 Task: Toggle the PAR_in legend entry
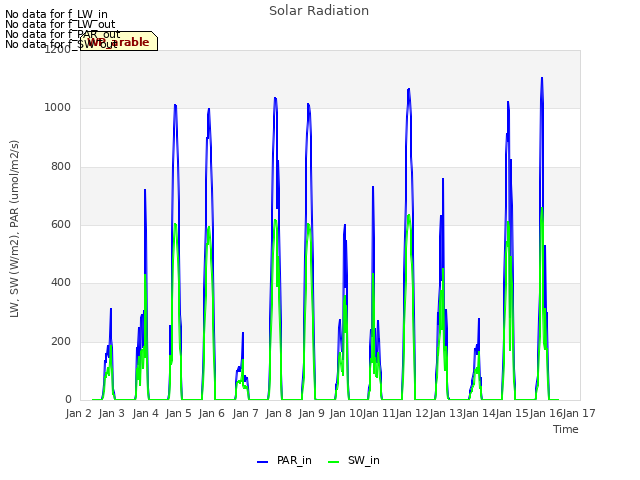284,460
